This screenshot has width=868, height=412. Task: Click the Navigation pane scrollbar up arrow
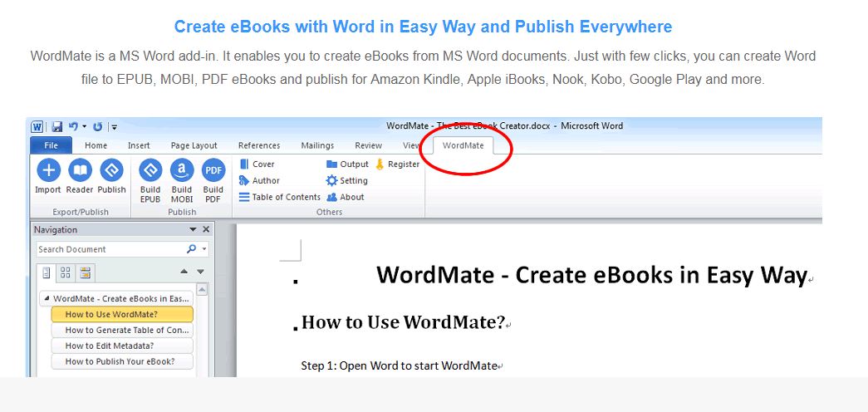point(202,290)
